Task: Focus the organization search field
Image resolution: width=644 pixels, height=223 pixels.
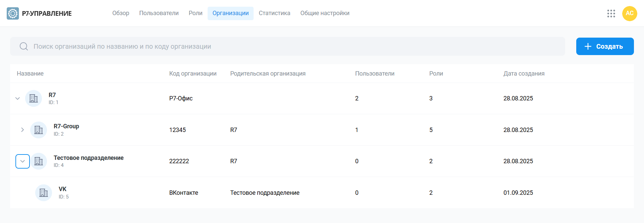Action: [x=287, y=46]
